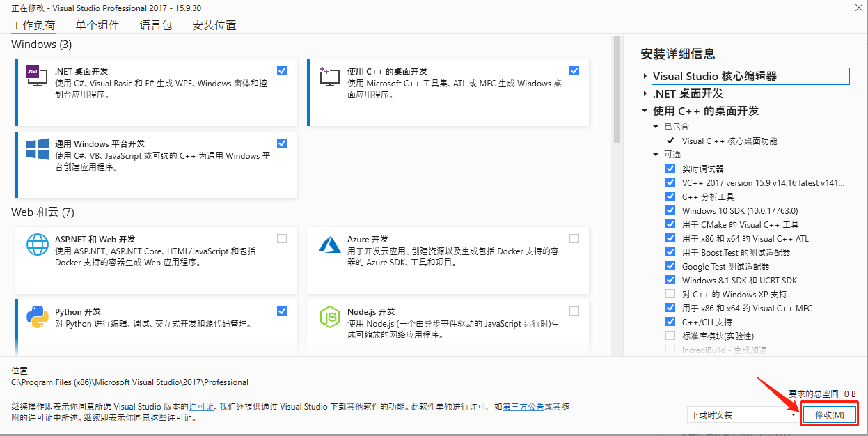868x436 pixels.
Task: Enable the Node.js 开发 workload
Action: 574,311
